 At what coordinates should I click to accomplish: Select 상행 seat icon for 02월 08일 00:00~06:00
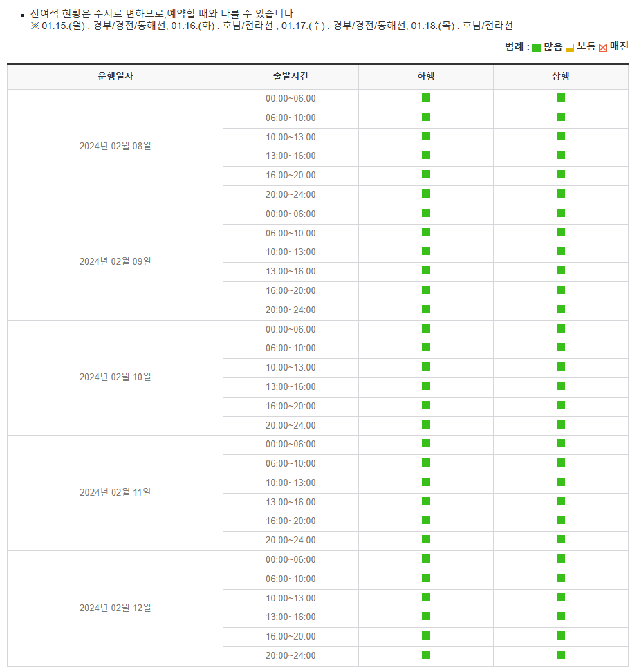[x=561, y=97]
